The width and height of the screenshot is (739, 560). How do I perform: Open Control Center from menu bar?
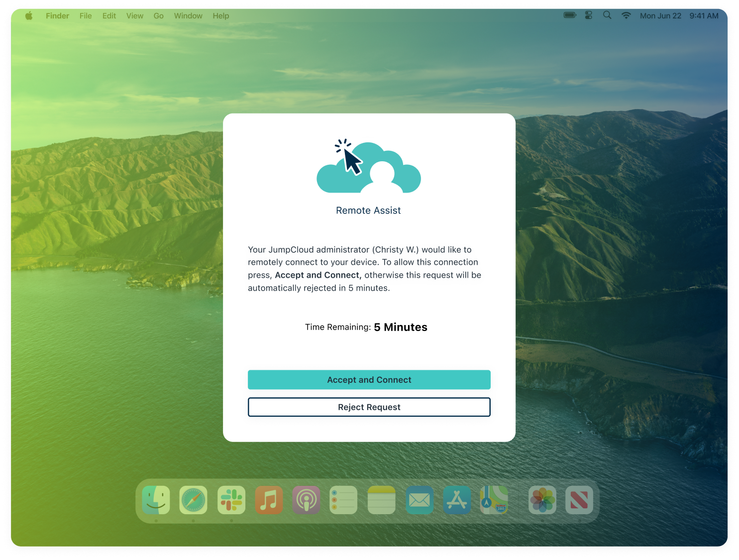pyautogui.click(x=589, y=15)
